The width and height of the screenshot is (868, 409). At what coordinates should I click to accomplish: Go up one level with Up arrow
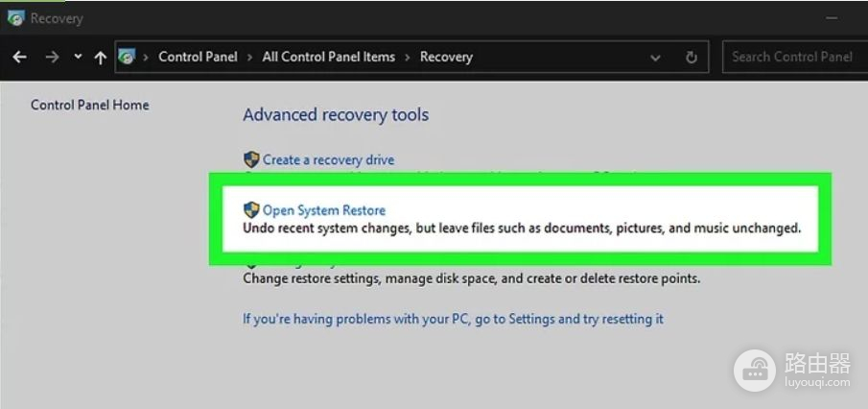(100, 58)
